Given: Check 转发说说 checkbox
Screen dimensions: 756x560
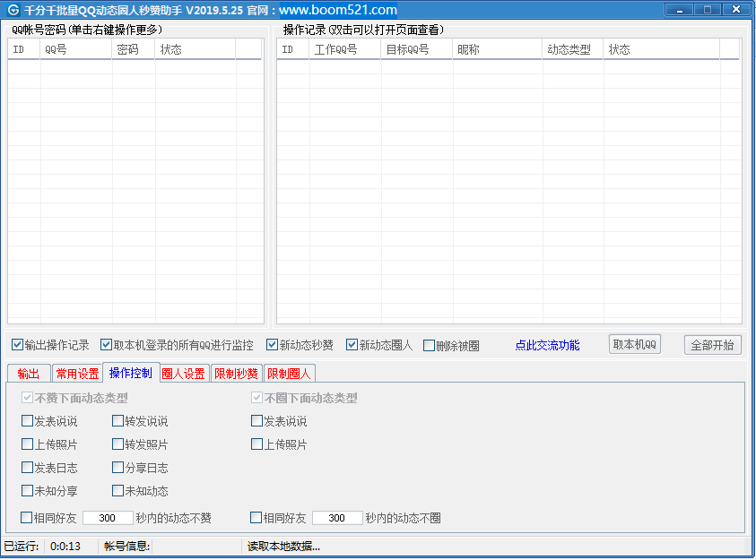Looking at the screenshot, I should [x=117, y=421].
